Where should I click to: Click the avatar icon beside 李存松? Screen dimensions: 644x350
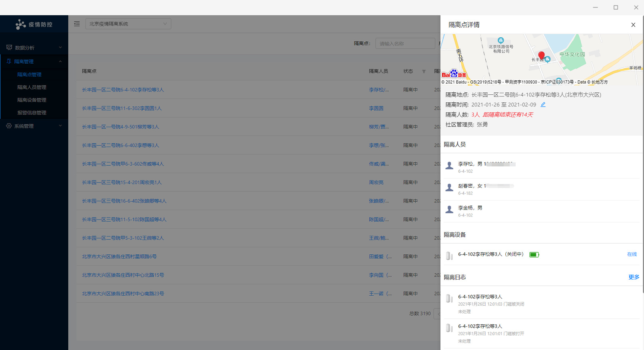(449, 165)
